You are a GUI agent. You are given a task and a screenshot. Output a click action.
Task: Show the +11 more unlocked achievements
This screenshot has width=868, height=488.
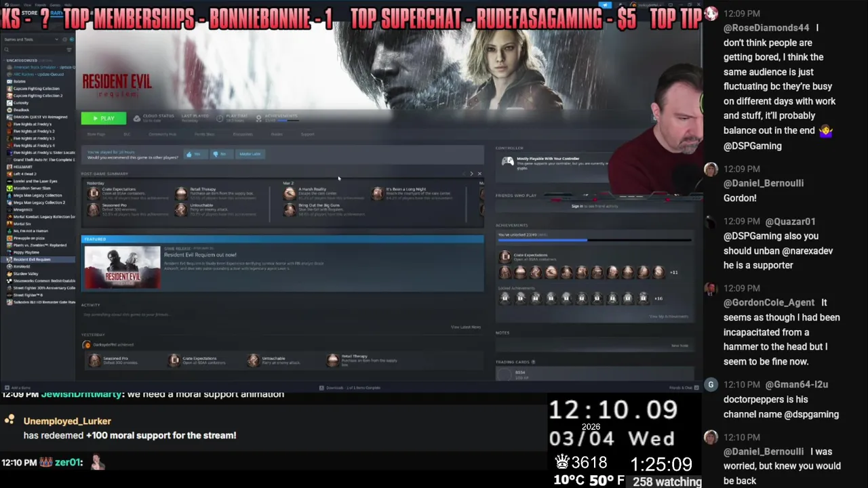(x=673, y=272)
